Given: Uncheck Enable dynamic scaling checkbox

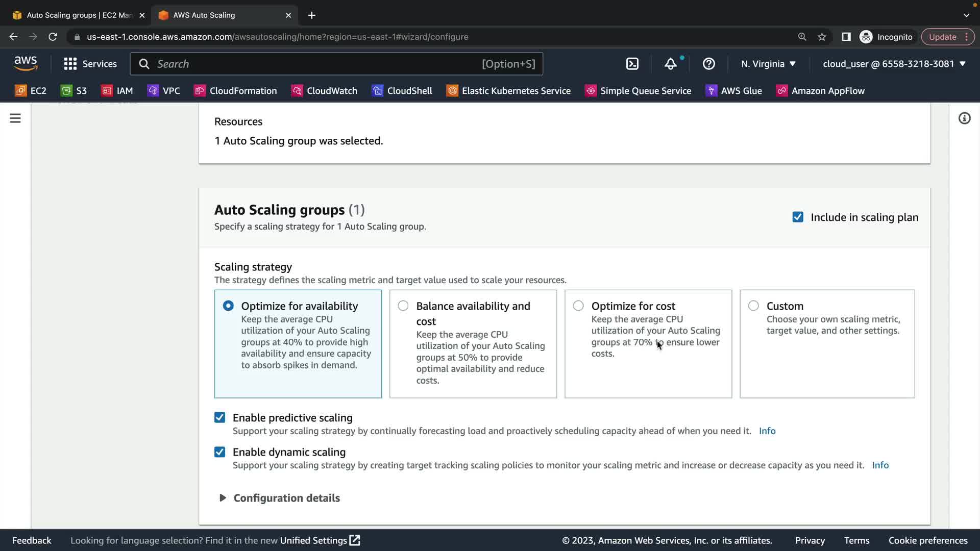Looking at the screenshot, I should click(x=219, y=452).
